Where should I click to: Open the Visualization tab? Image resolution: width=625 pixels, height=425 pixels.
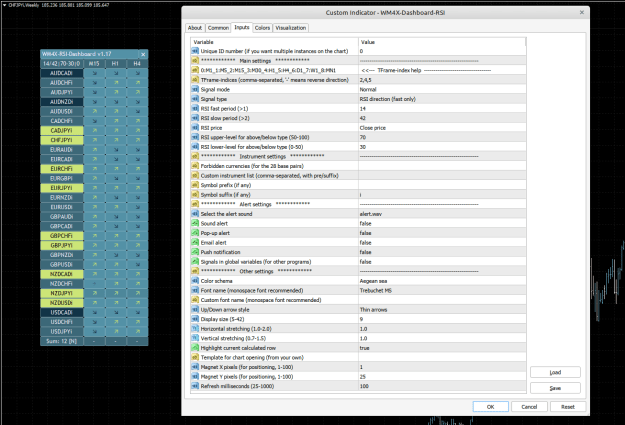(x=291, y=28)
